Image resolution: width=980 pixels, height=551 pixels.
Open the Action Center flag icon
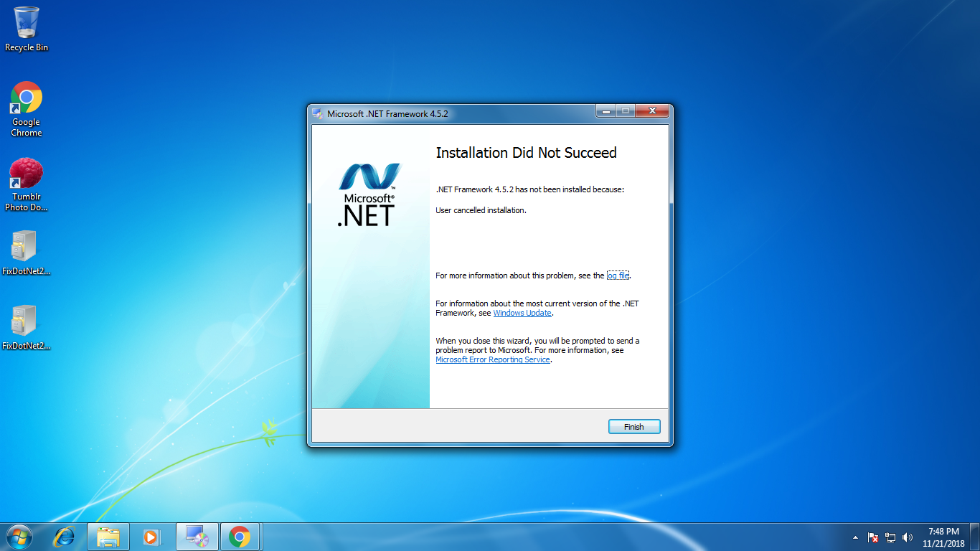click(872, 537)
